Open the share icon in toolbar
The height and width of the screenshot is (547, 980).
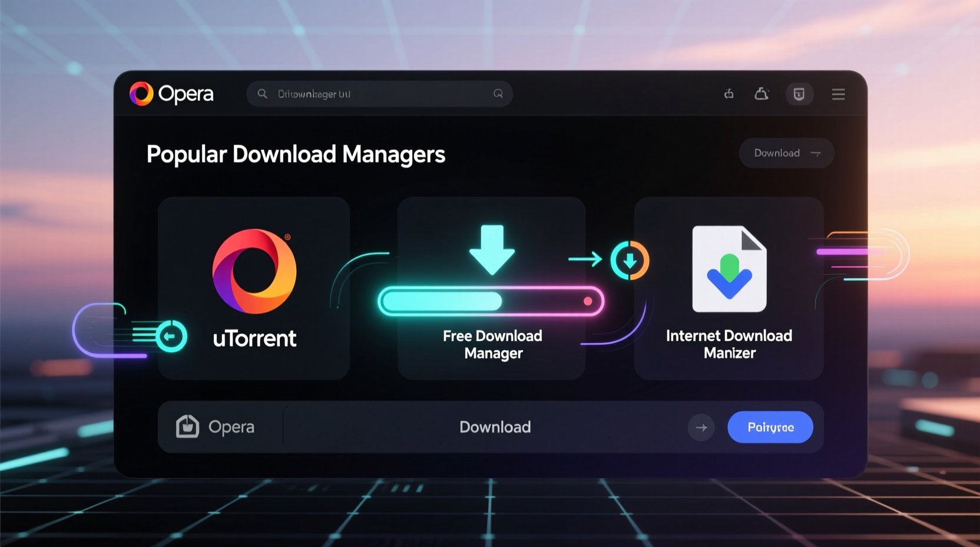click(x=729, y=94)
